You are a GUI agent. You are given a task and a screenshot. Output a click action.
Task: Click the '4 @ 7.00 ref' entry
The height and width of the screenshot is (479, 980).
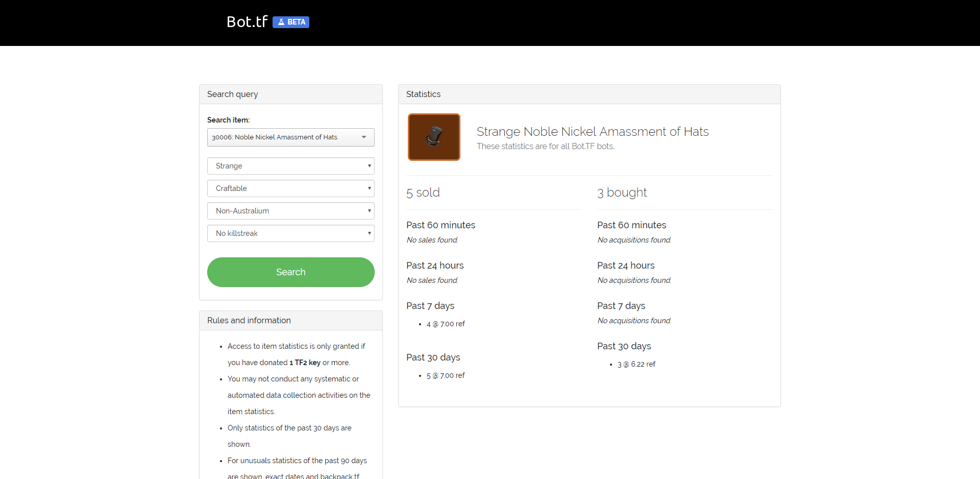[446, 324]
